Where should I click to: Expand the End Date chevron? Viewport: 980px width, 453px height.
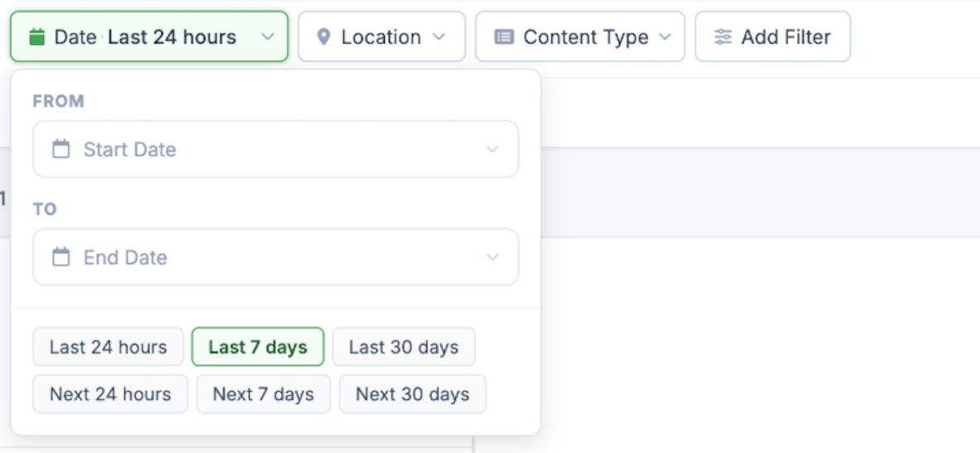pos(492,257)
